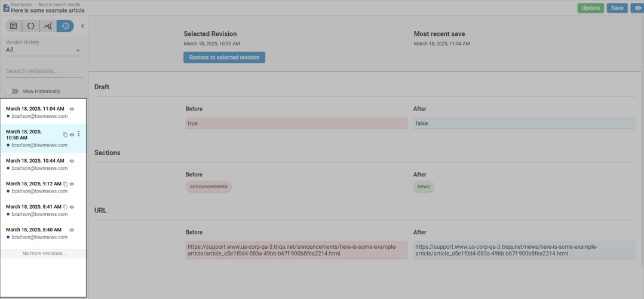This screenshot has width=644, height=299.
Task: Open the analytics search chart icon
Action: pos(48,26)
